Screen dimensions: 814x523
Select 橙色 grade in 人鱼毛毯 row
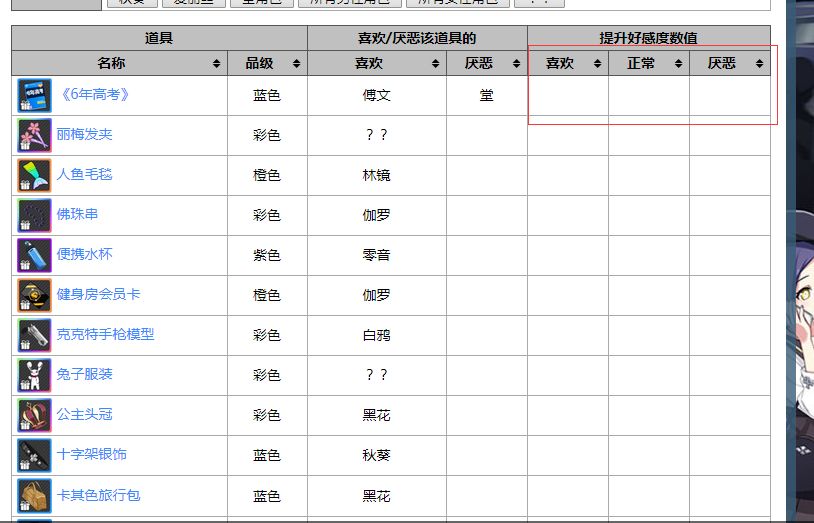point(267,176)
